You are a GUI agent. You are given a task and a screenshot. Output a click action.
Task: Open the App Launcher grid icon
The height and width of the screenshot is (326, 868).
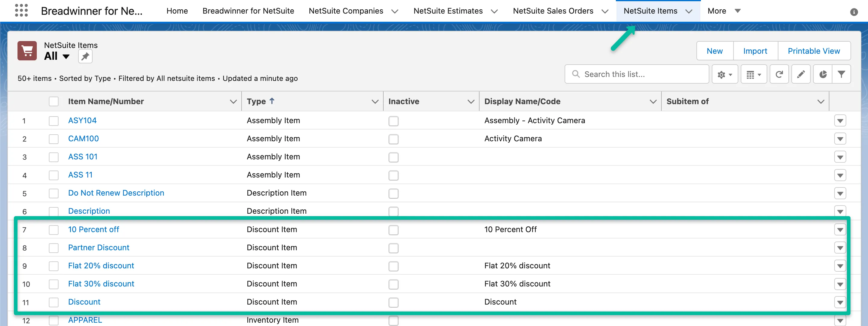point(21,11)
